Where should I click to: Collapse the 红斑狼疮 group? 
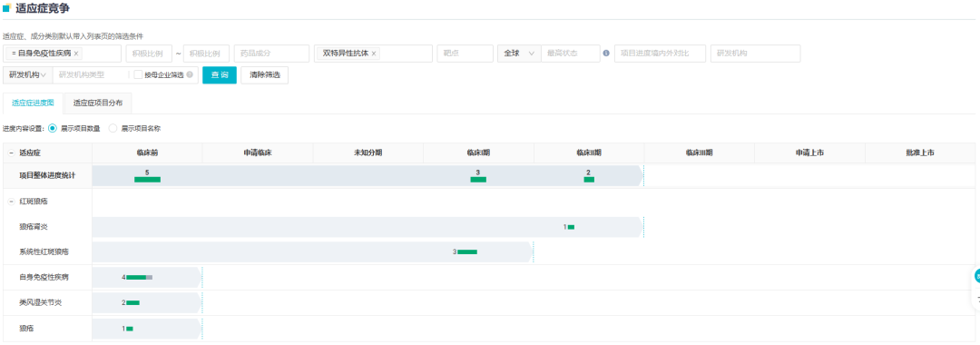11,202
